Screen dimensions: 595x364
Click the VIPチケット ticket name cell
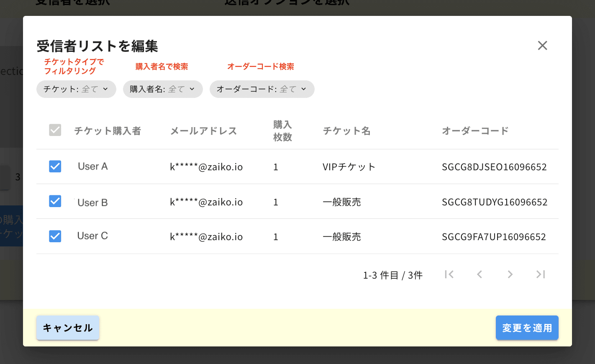[349, 166]
